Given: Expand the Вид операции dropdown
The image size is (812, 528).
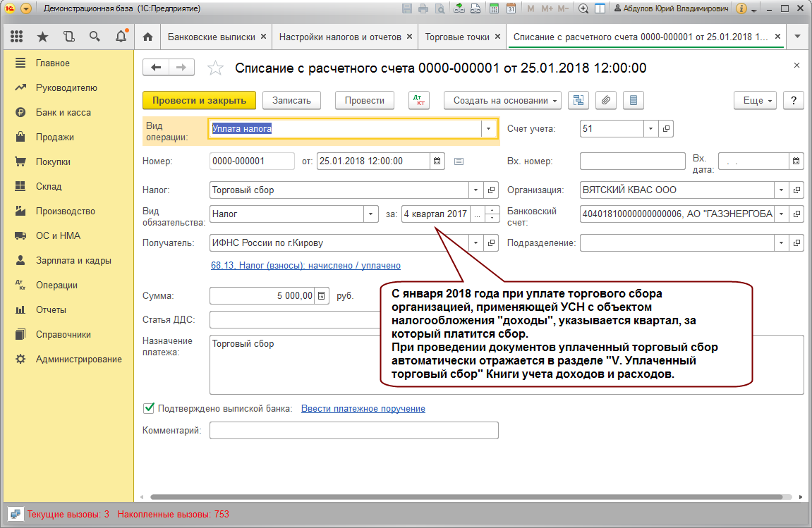Looking at the screenshot, I should coord(488,128).
